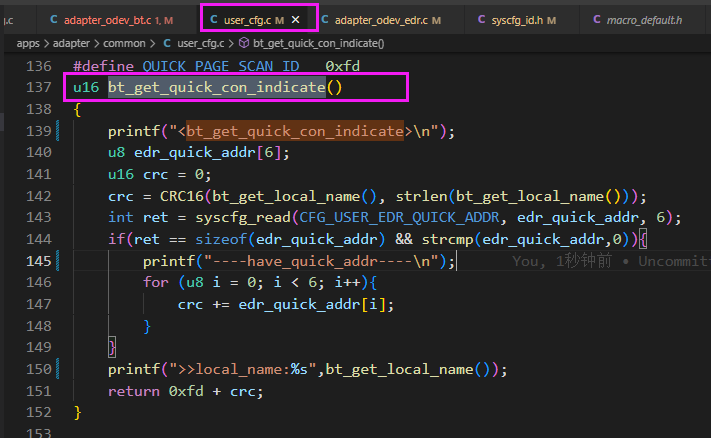Screen dimensions: 711x438
Task: Click 'return 0xfd + crc;' on line 151
Action: (185, 391)
